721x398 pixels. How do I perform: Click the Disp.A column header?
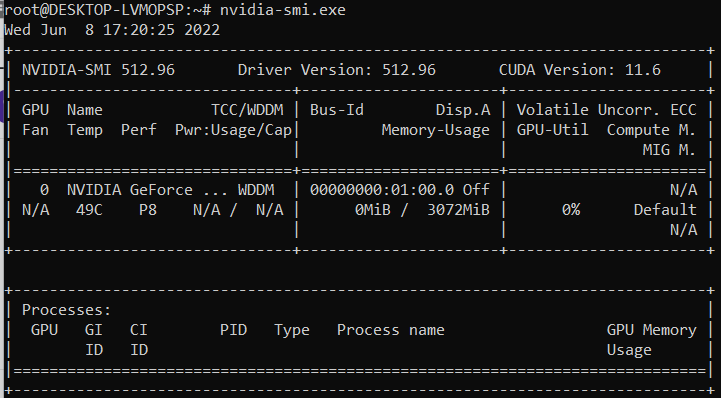(463, 110)
